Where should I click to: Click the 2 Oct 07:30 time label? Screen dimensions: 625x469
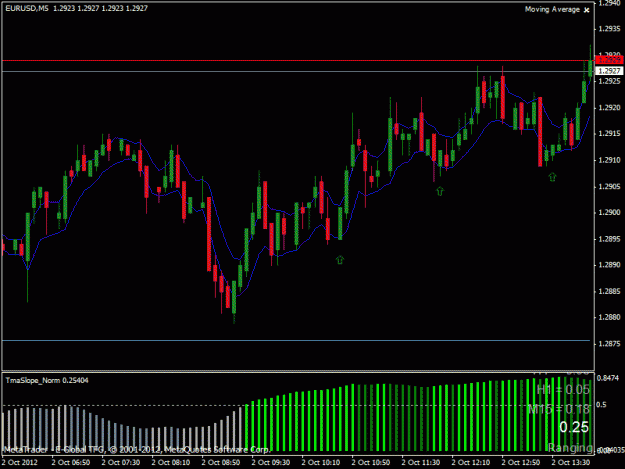click(120, 463)
